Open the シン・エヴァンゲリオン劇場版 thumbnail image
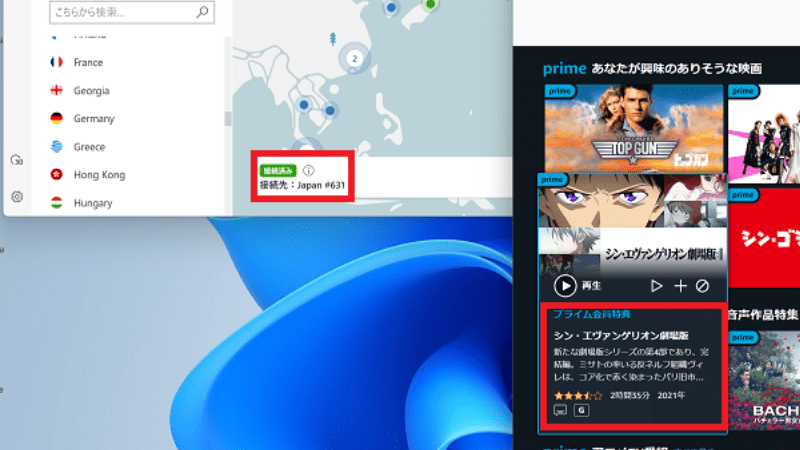The width and height of the screenshot is (800, 450). (633, 225)
